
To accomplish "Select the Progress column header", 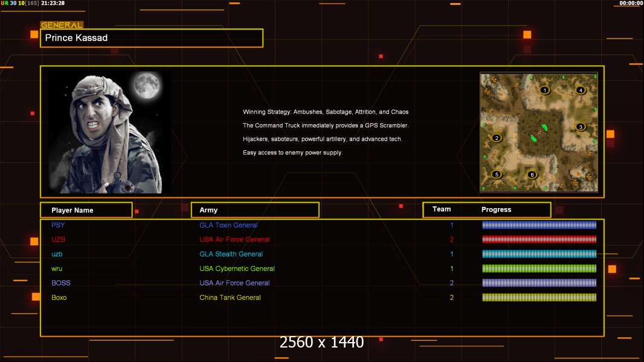I will coord(496,210).
